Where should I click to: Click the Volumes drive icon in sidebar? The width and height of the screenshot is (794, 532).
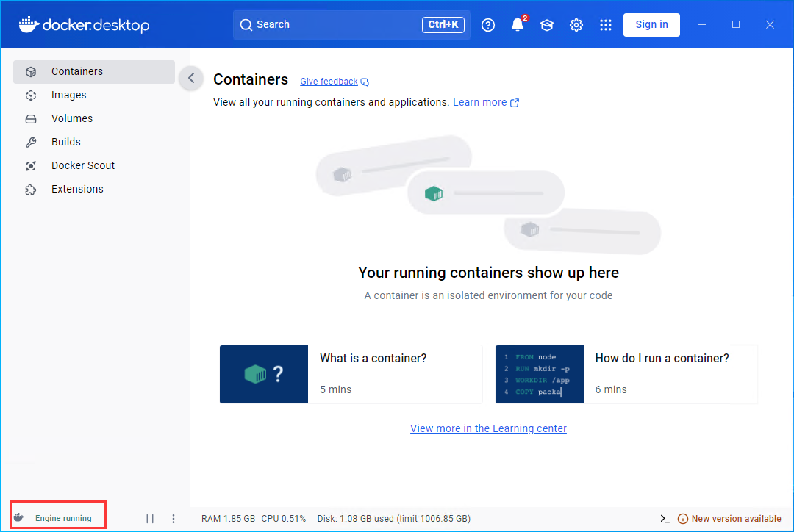pyautogui.click(x=31, y=119)
